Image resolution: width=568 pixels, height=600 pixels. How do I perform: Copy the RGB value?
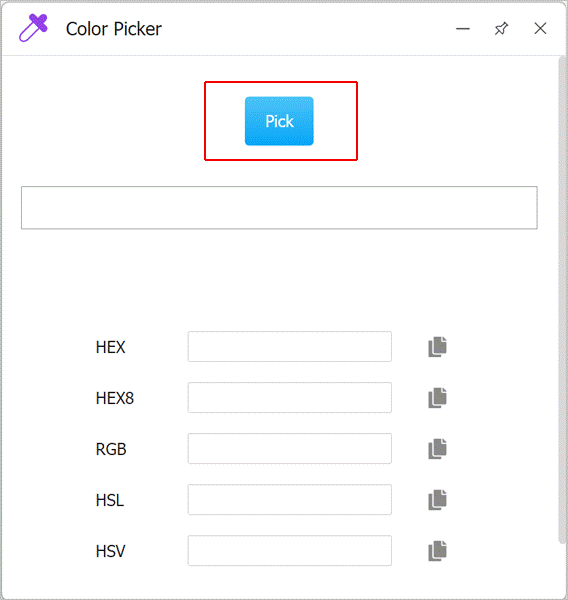pos(437,448)
